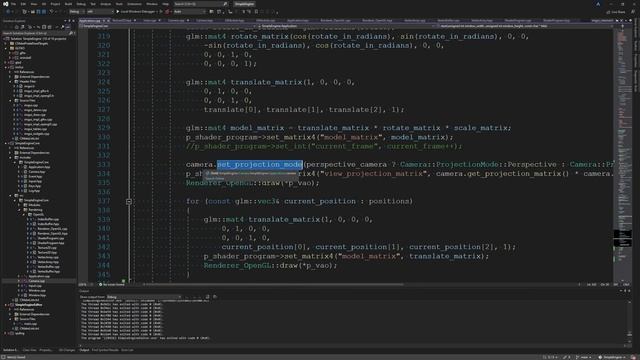This screenshot has height=360, width=640.
Task: Open the x64 platform dropdown
Action: [x=99, y=11]
